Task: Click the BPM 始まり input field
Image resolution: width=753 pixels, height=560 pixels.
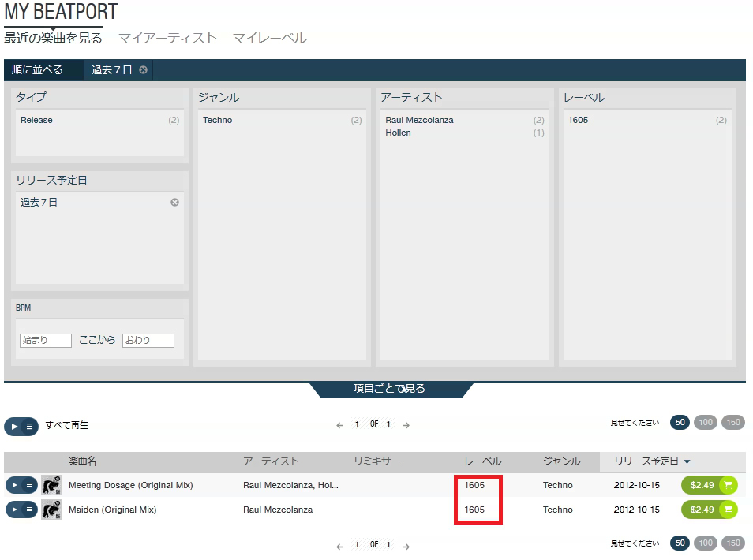Action: [x=46, y=340]
